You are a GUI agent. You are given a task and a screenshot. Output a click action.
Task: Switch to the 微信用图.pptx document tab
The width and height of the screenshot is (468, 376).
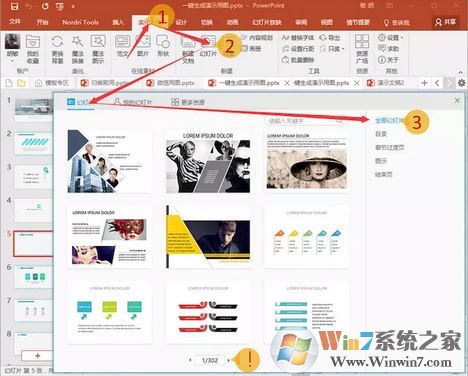point(170,83)
